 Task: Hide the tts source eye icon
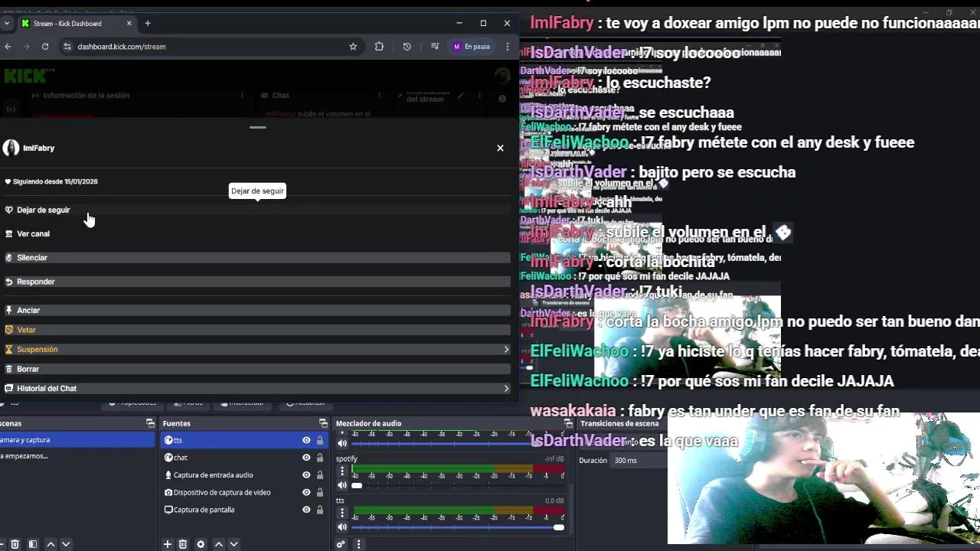306,440
